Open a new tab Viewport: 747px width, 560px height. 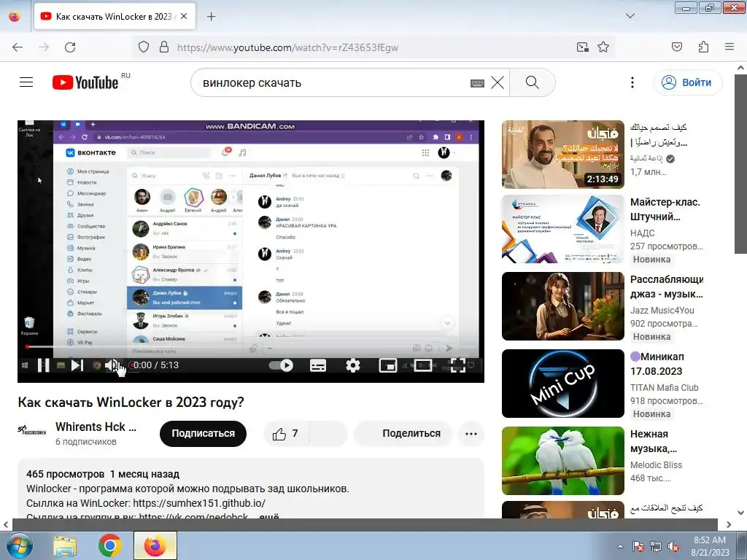click(x=211, y=17)
